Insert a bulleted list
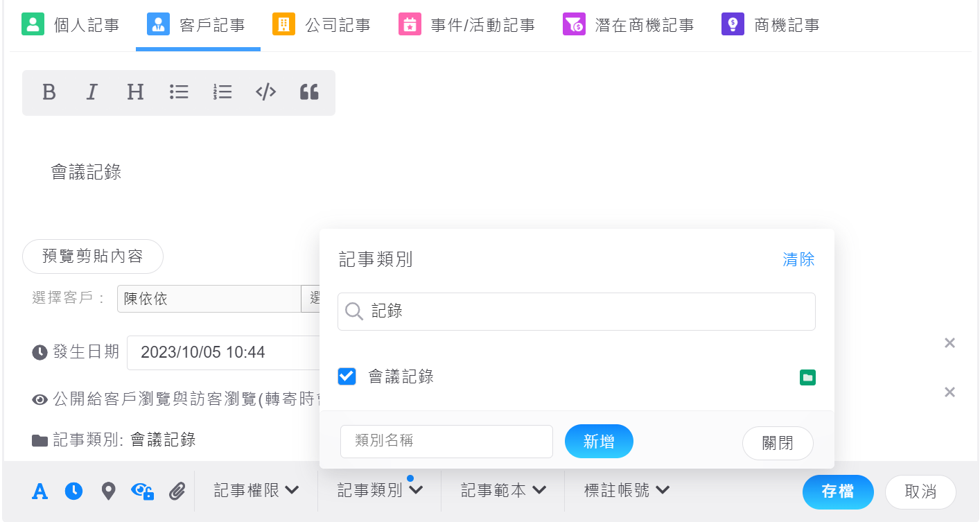Viewport: 980px width, 522px height. tap(179, 92)
